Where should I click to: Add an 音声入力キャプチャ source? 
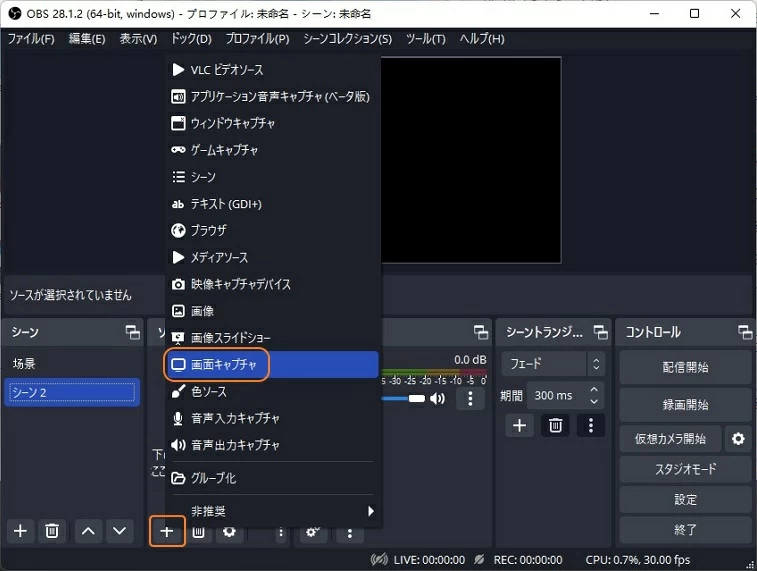click(x=273, y=418)
